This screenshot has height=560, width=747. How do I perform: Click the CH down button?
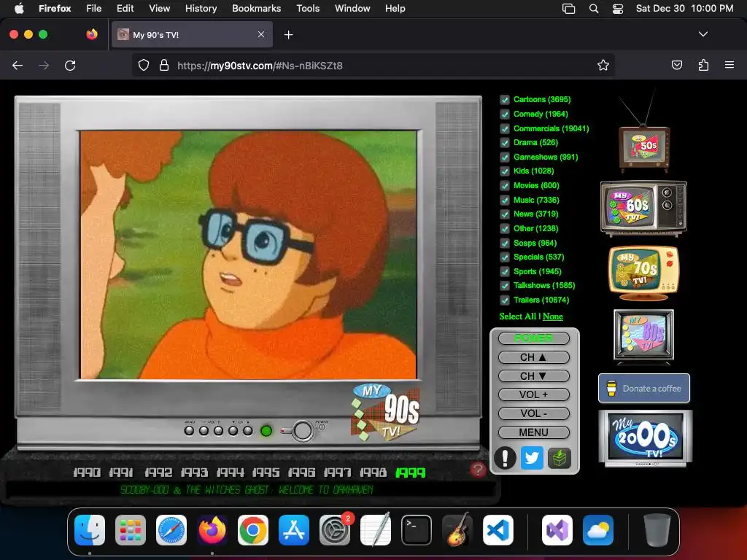click(x=533, y=376)
